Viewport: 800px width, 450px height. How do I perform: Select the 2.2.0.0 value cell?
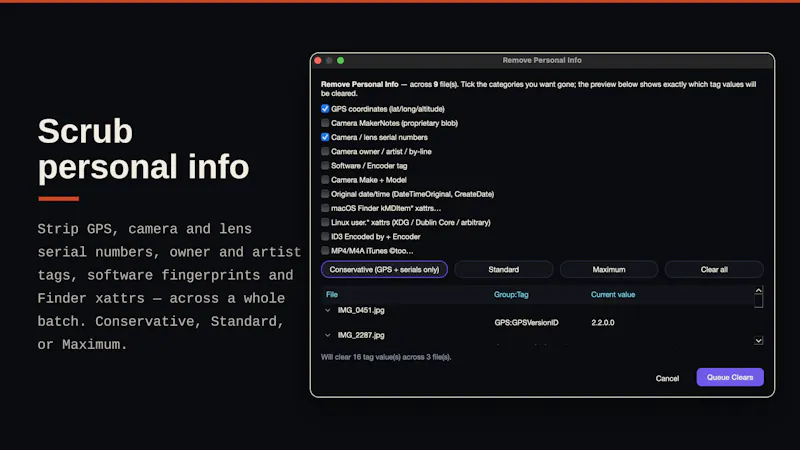(603, 322)
